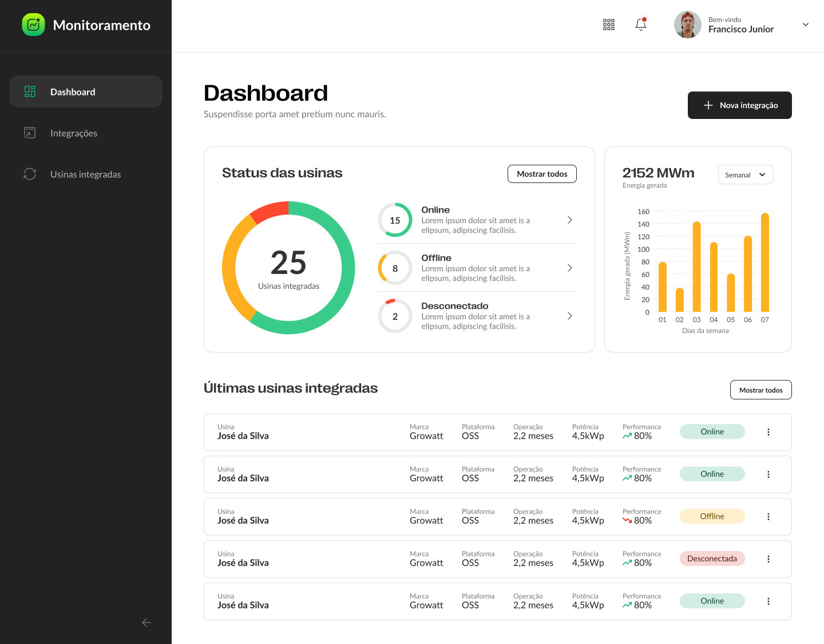Open the three-dot menu of first usina row

768,432
